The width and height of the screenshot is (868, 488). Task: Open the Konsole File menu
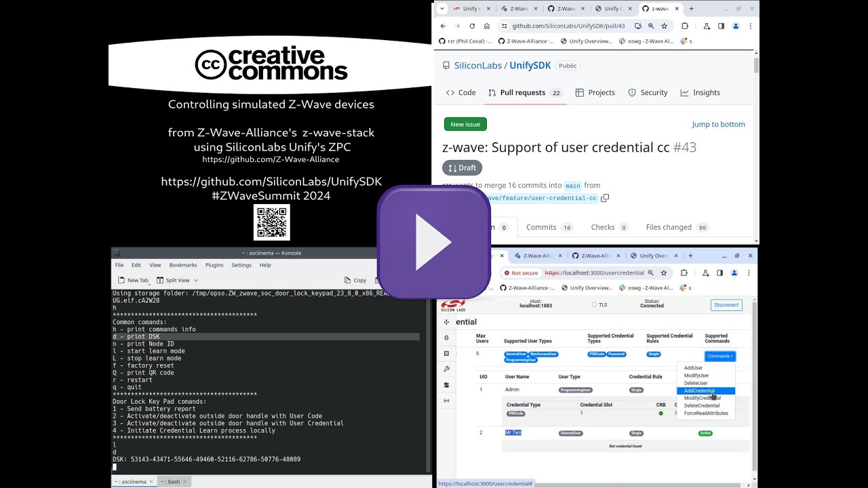click(x=119, y=265)
